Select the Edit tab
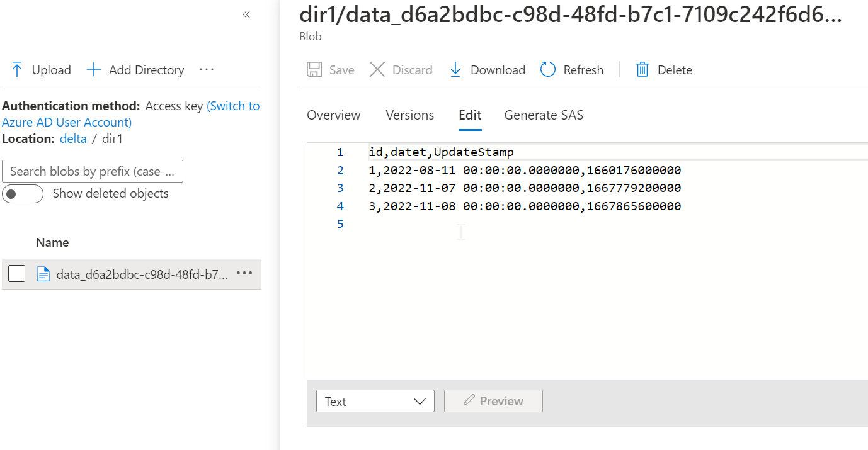The width and height of the screenshot is (868, 450). [x=470, y=115]
